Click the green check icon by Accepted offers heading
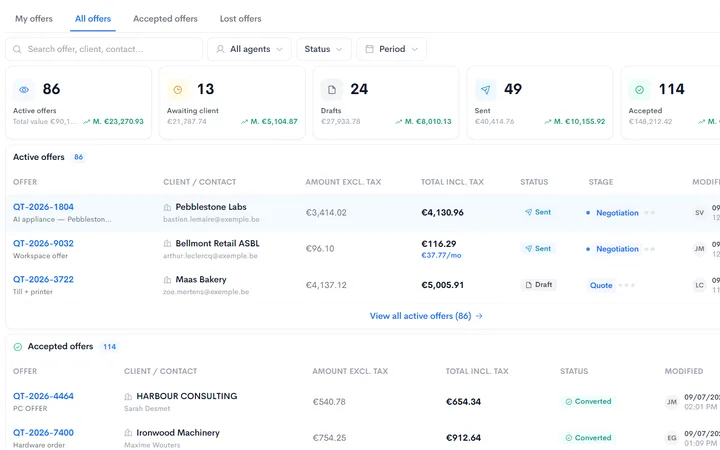The width and height of the screenshot is (720, 450). pos(17,347)
